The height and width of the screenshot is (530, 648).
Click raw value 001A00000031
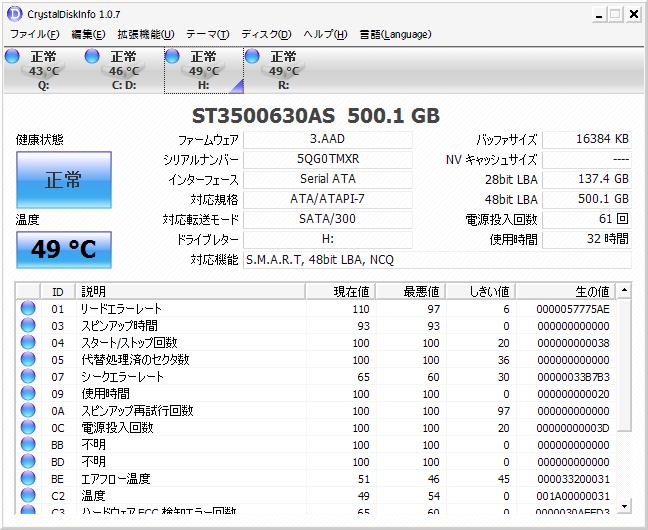click(x=573, y=496)
